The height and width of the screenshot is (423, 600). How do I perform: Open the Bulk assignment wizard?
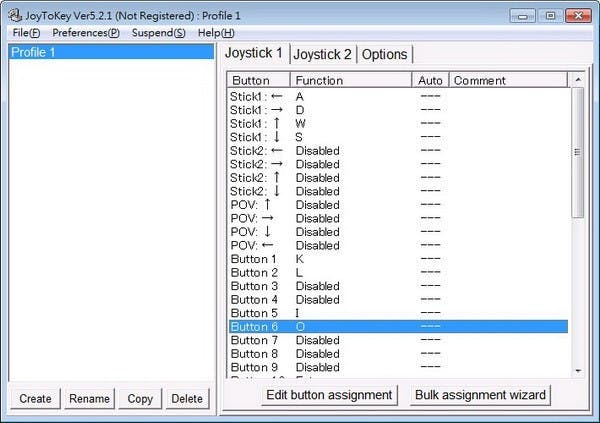point(480,395)
